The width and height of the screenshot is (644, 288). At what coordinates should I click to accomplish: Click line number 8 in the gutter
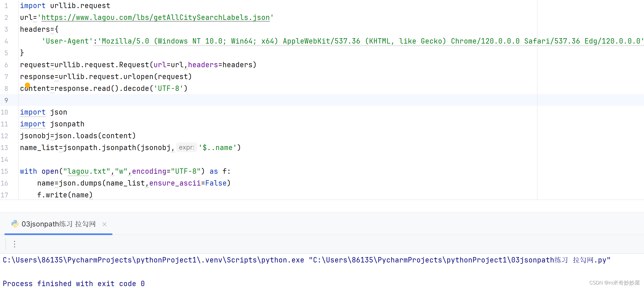pos(6,88)
